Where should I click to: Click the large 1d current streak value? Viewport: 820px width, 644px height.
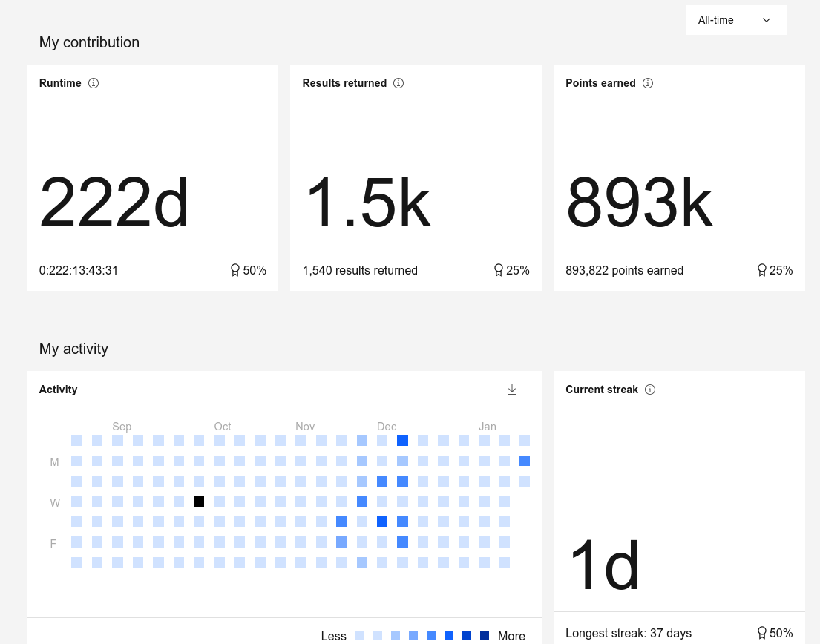pyautogui.click(x=604, y=566)
